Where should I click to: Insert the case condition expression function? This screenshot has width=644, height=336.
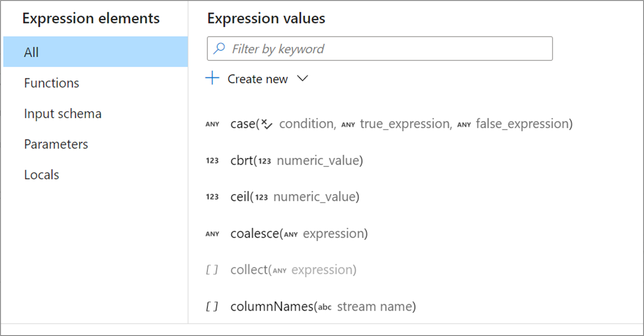401,124
